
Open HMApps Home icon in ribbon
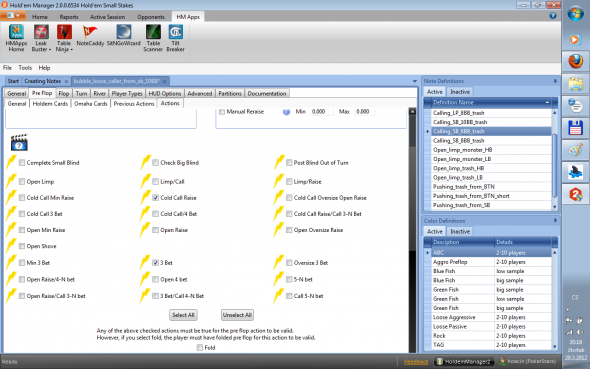click(x=16, y=32)
